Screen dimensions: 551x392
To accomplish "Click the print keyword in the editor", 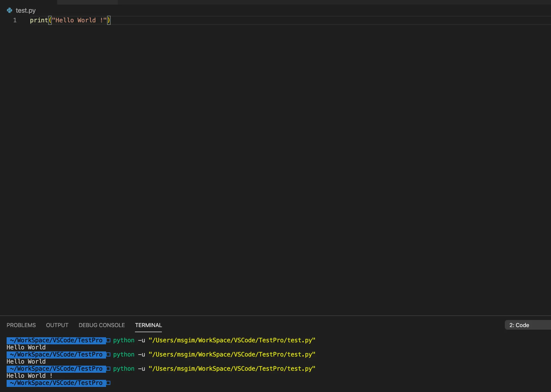I will click(x=39, y=20).
